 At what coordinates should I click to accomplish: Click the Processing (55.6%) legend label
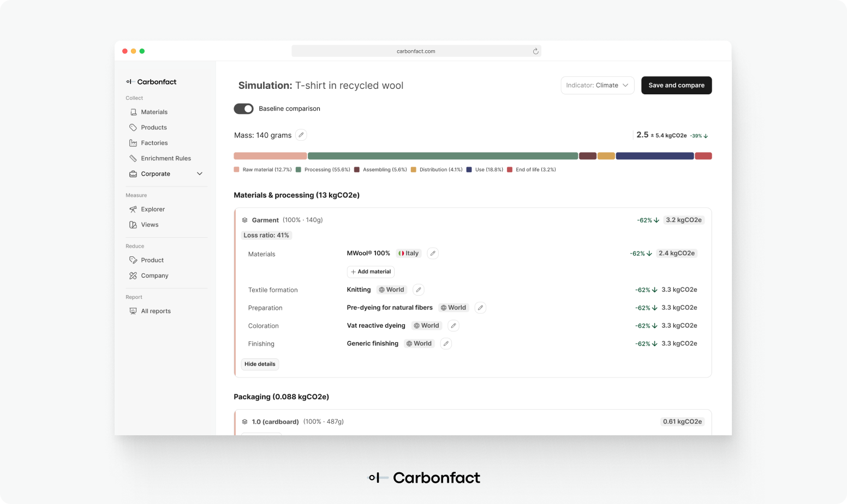tap(327, 170)
